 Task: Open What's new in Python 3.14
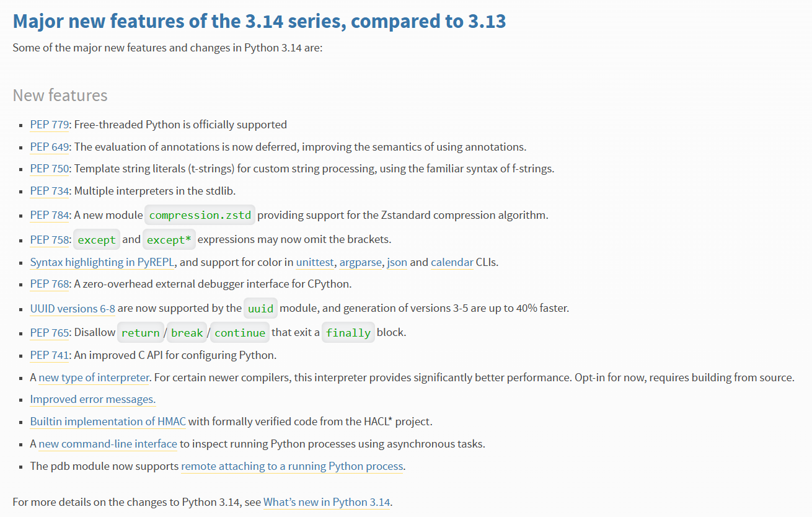tap(327, 502)
